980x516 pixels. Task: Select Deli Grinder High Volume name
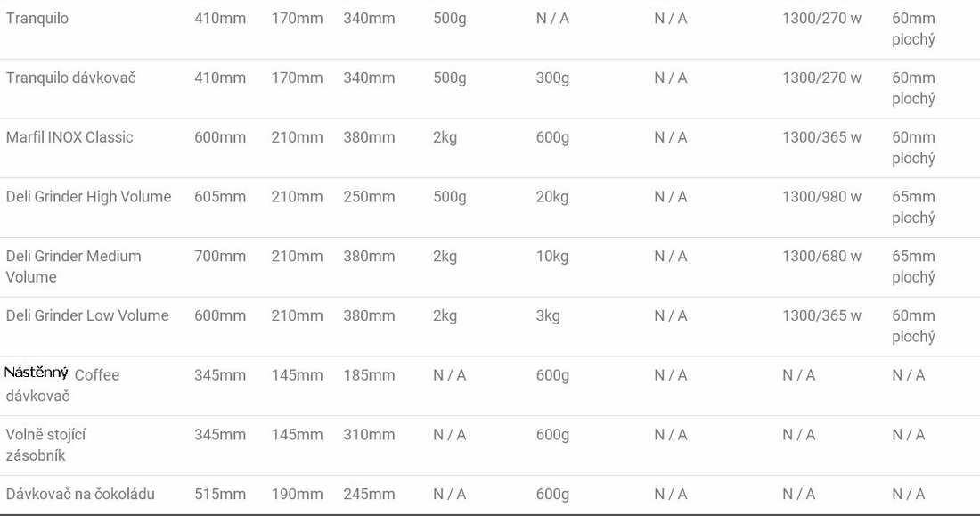coord(89,197)
